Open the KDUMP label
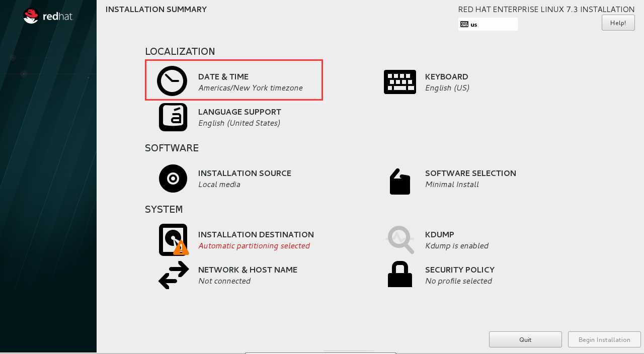Viewport: 644px width, 354px height. coord(440,234)
